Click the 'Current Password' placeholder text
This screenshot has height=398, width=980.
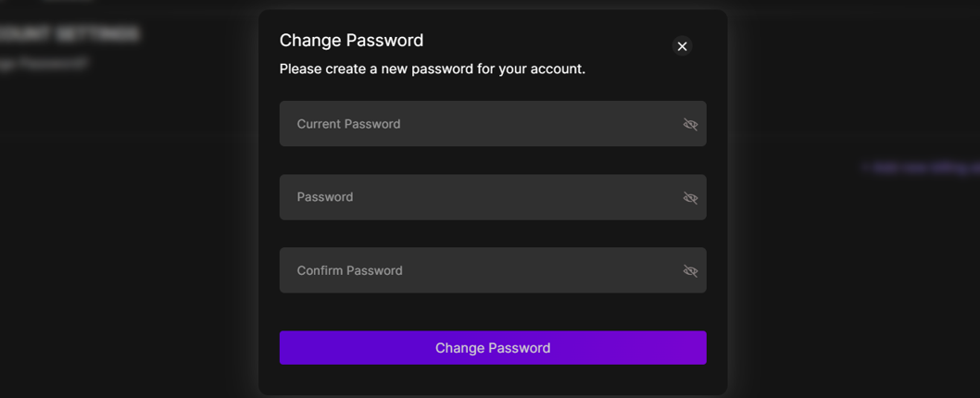click(348, 124)
